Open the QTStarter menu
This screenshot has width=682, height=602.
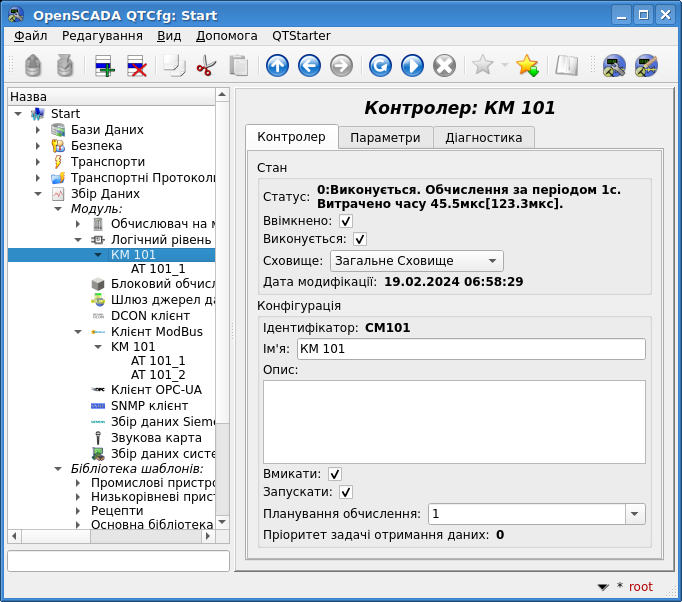coord(301,36)
